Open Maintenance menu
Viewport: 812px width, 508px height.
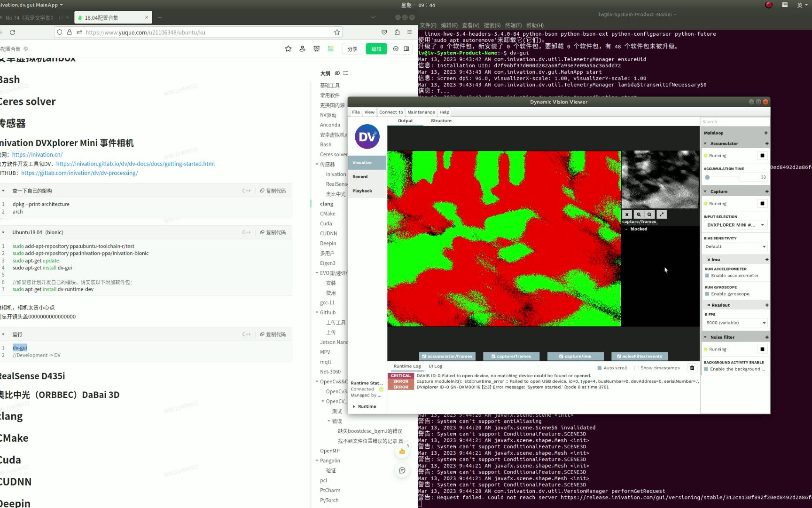pyautogui.click(x=421, y=112)
